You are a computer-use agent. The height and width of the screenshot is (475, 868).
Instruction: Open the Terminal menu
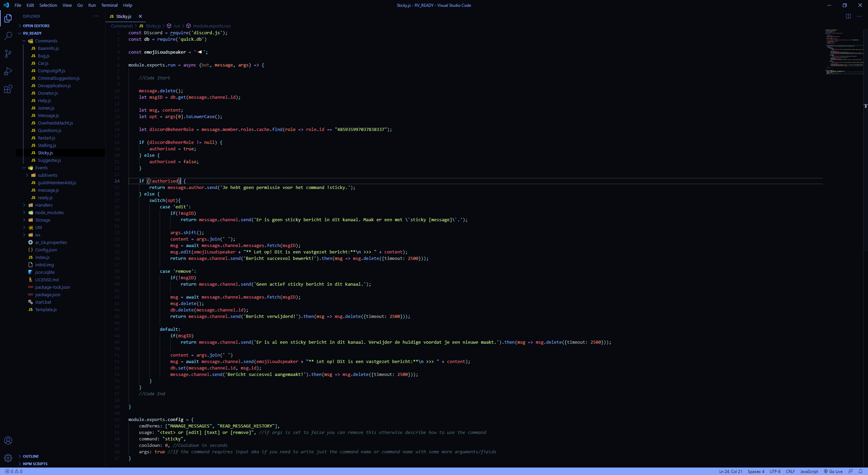click(x=109, y=5)
